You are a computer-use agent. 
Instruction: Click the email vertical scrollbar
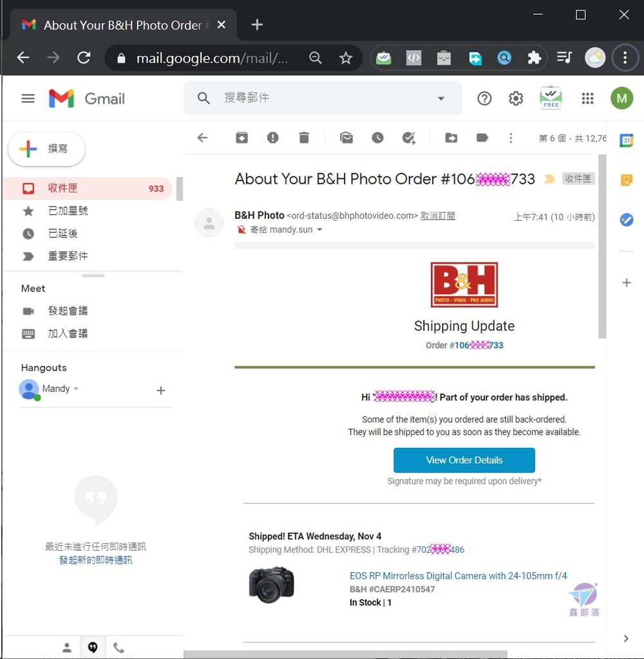tap(602, 246)
